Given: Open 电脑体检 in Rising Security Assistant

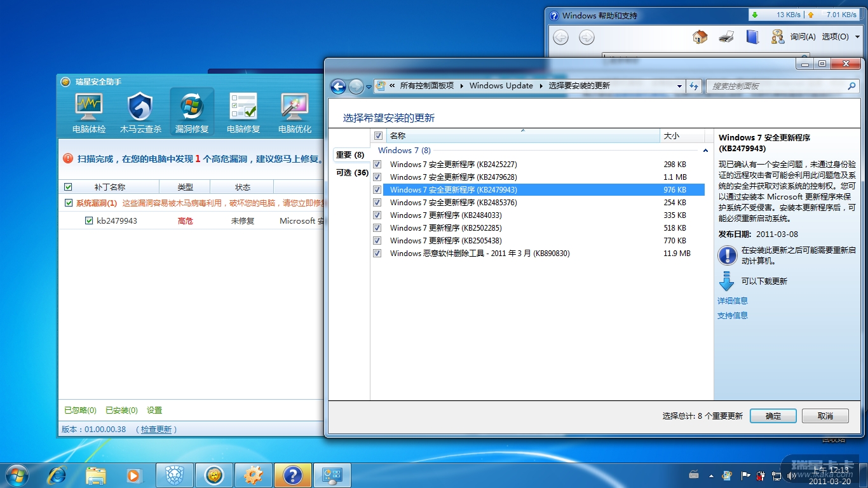Looking at the screenshot, I should 89,113.
